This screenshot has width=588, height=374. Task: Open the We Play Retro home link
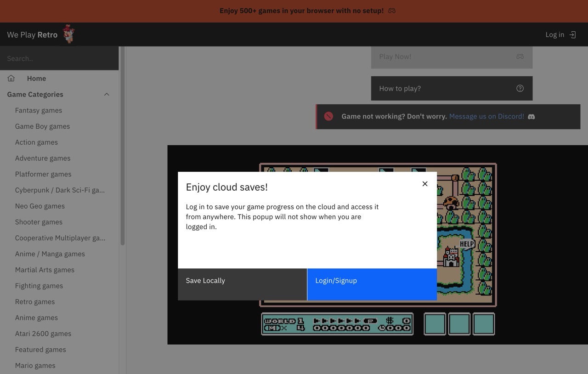tap(32, 34)
